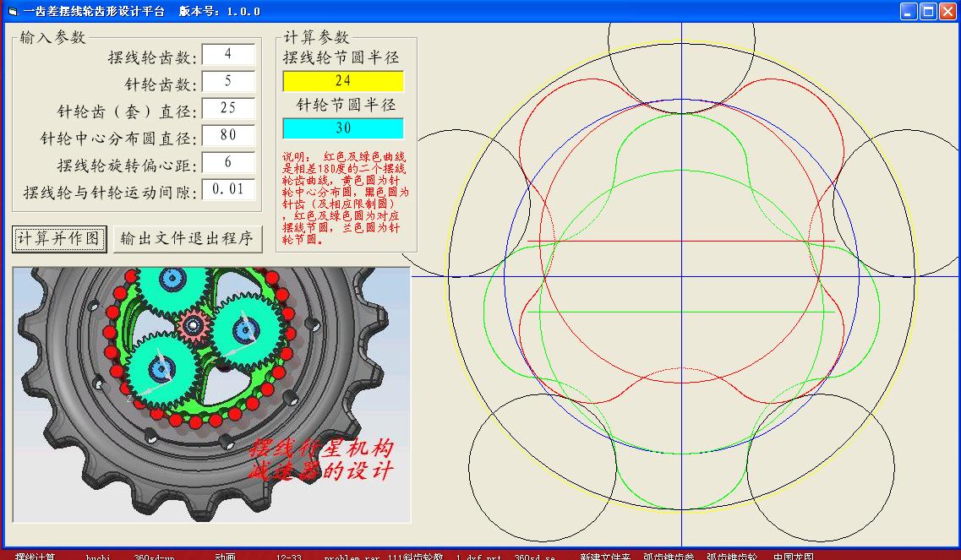Click the cyan 针轮节圆半径 value box 30
Screen dimensions: 961x560
pyautogui.click(x=342, y=128)
